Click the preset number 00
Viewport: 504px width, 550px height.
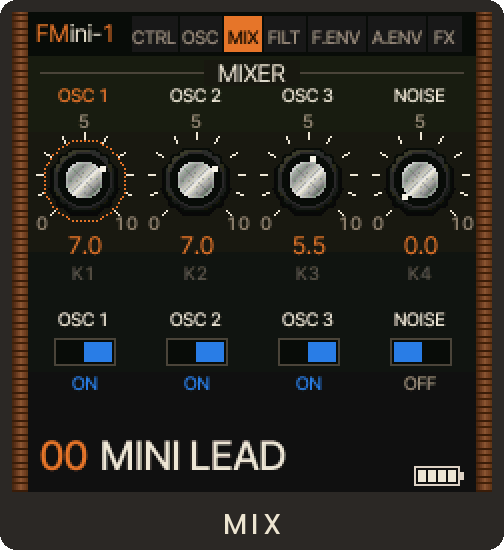point(63,455)
